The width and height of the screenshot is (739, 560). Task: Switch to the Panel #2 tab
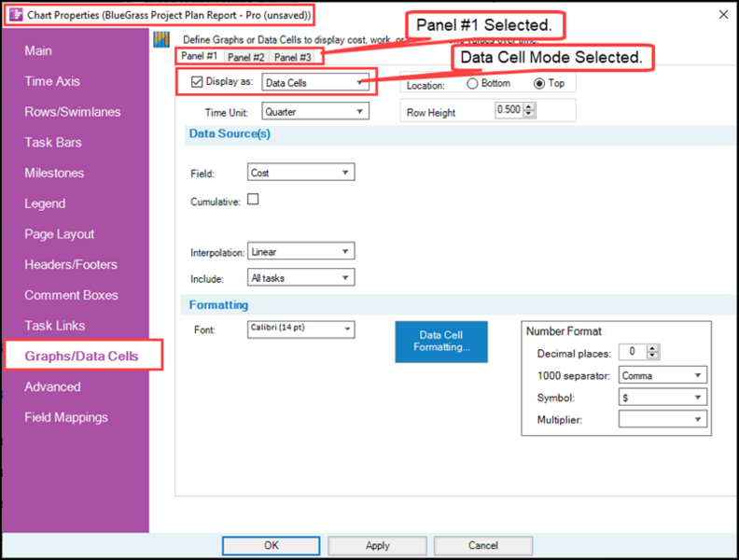point(246,57)
